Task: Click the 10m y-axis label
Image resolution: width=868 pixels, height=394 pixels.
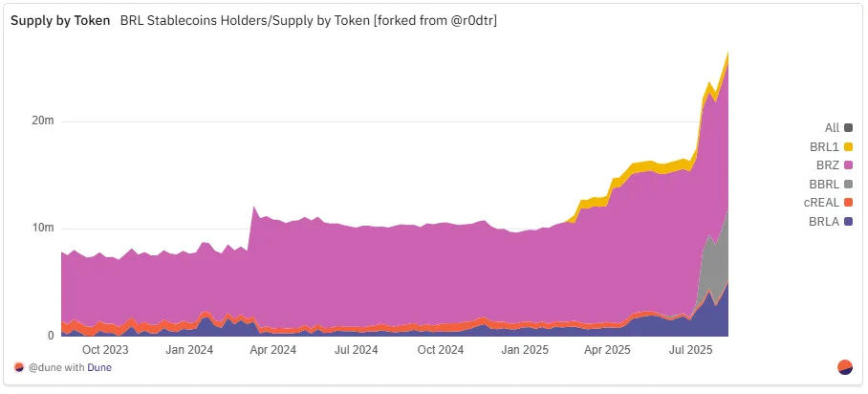Action: click(x=43, y=229)
